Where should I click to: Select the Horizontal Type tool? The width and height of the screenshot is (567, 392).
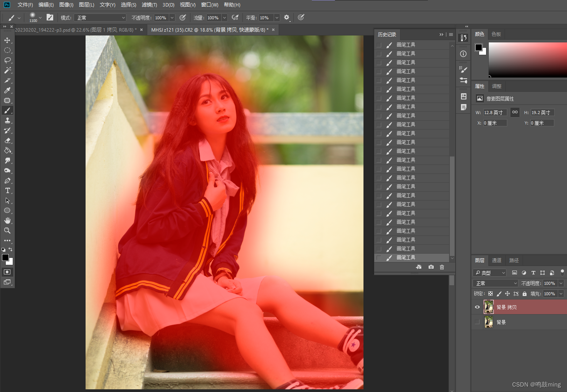pos(7,190)
